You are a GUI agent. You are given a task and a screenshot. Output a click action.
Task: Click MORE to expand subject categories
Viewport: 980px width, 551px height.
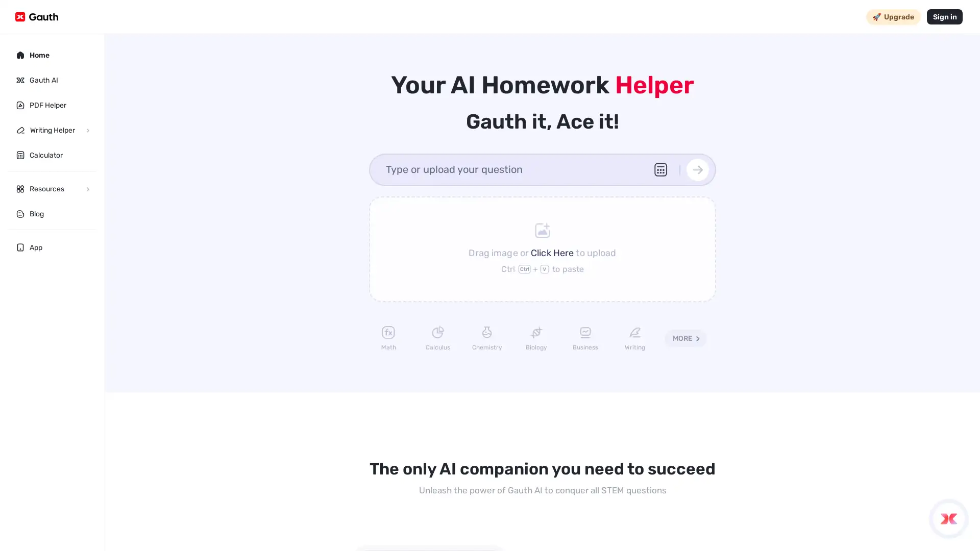[685, 338]
